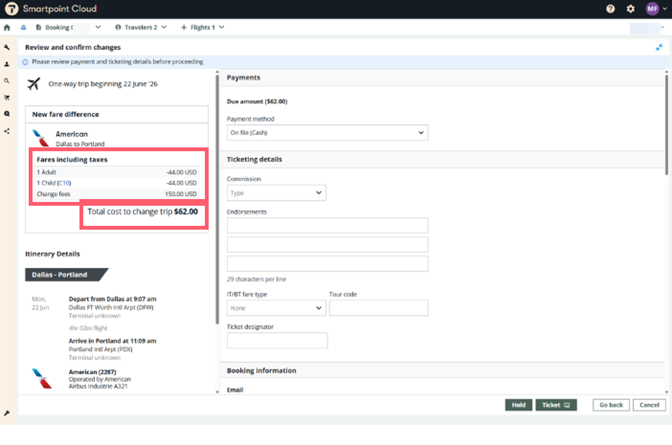The width and height of the screenshot is (672, 445).
Task: Expand the IT/BT fare type dropdown
Action: pyautogui.click(x=276, y=308)
